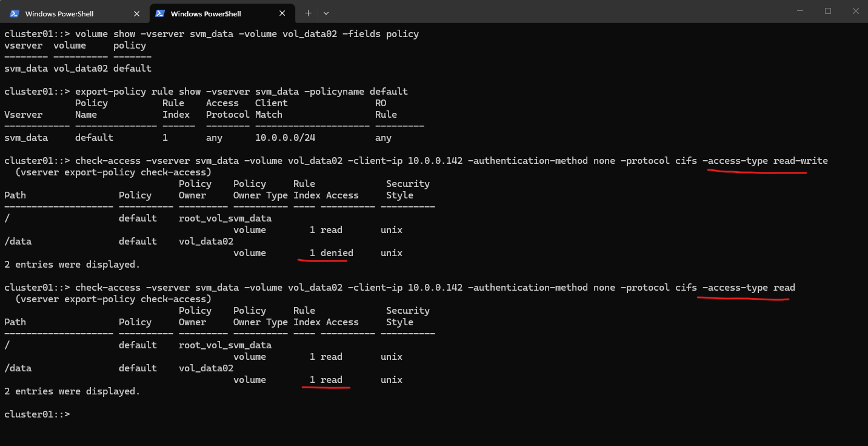
Task: Click the last "2 entries were displayed." line
Action: pos(72,391)
